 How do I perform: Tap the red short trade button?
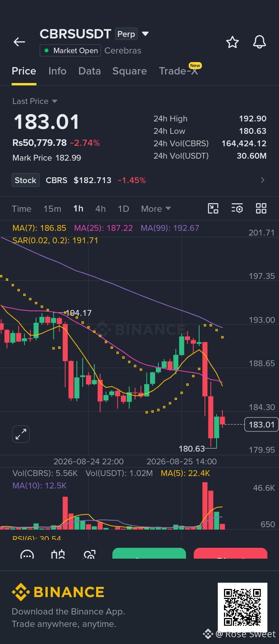[231, 553]
